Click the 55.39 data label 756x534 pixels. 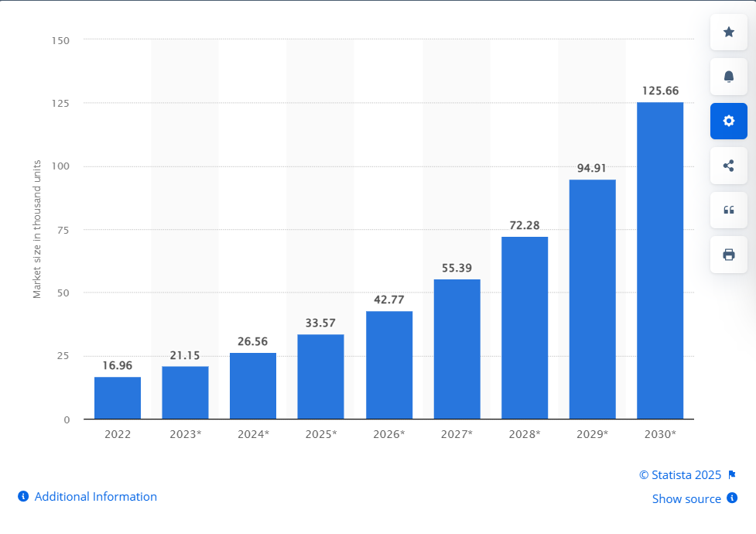(x=457, y=268)
